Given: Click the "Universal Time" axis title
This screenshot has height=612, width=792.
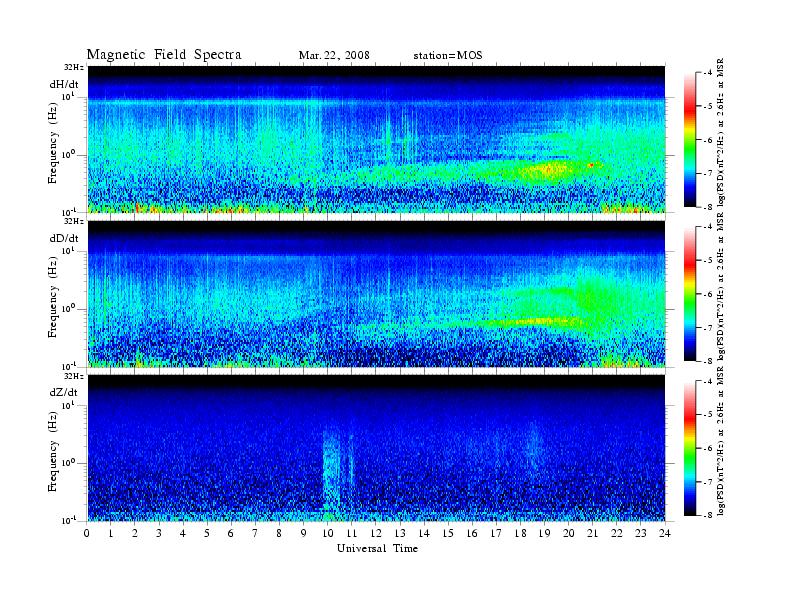Looking at the screenshot, I should [377, 548].
